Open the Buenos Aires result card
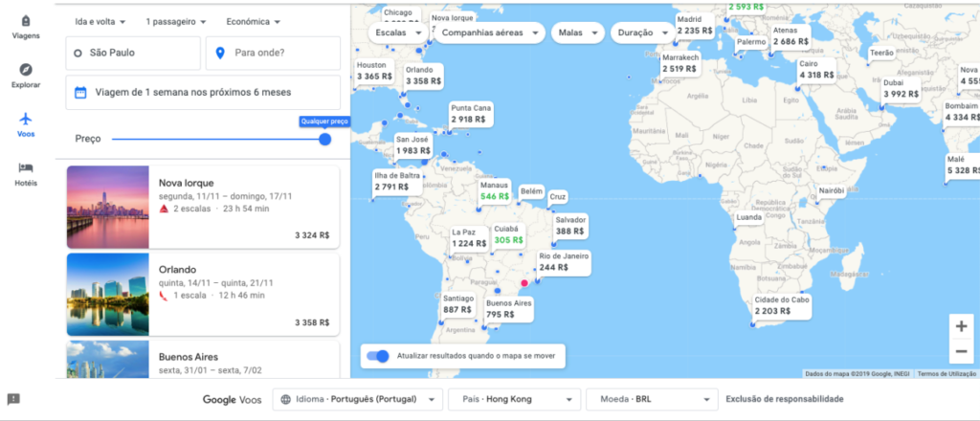 click(x=203, y=359)
